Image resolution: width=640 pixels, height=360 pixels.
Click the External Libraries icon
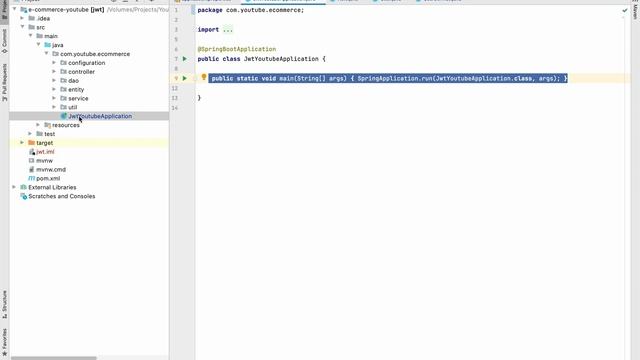coord(23,187)
